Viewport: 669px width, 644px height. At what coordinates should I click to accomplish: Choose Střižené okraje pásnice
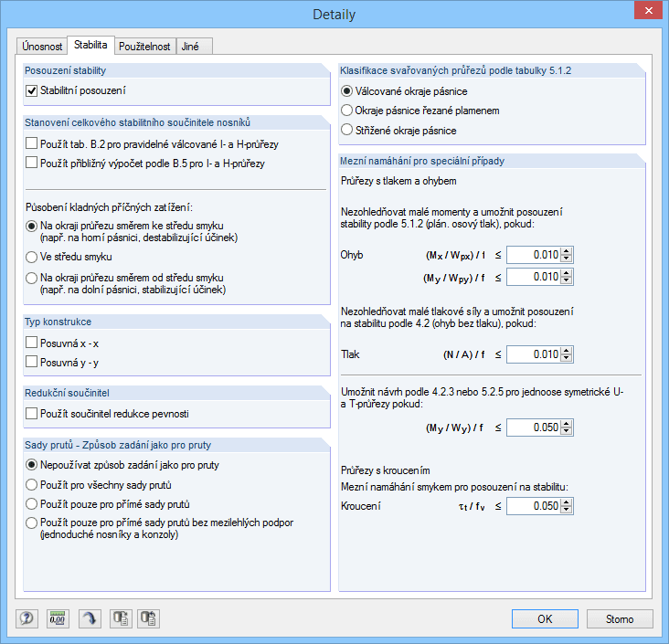347,130
